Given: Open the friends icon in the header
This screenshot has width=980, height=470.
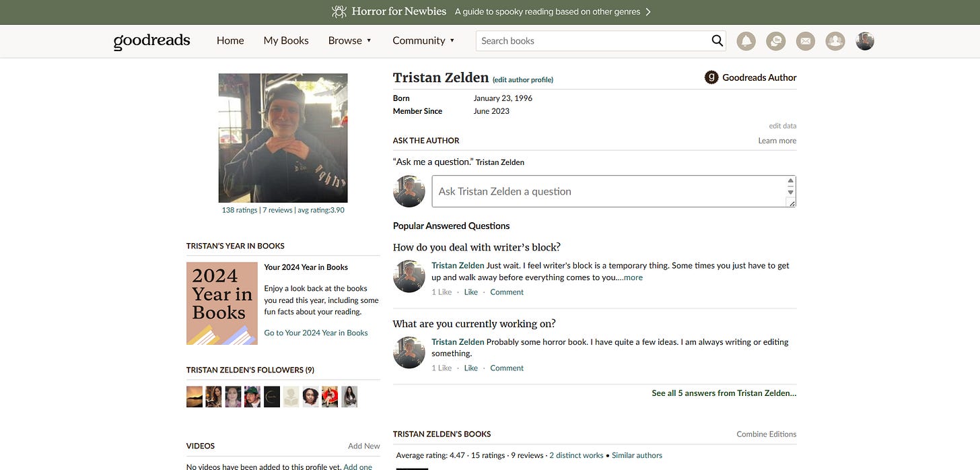Looking at the screenshot, I should 835,40.
